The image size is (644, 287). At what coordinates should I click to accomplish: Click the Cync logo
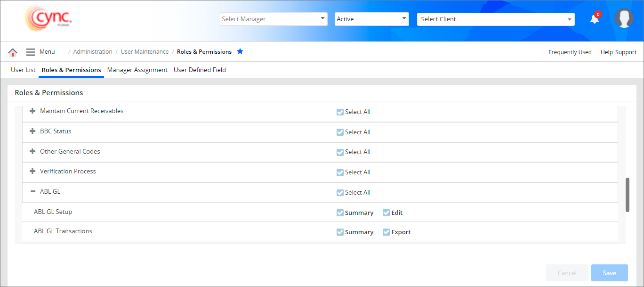(x=48, y=19)
